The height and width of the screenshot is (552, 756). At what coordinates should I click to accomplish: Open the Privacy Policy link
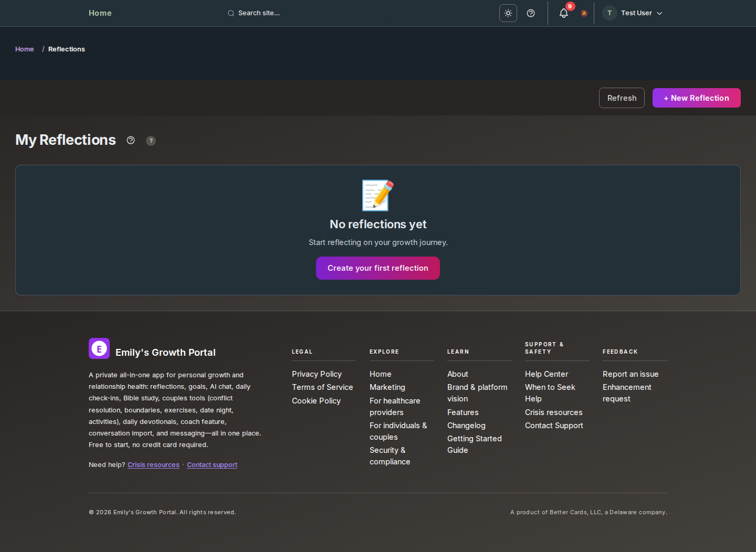(317, 374)
